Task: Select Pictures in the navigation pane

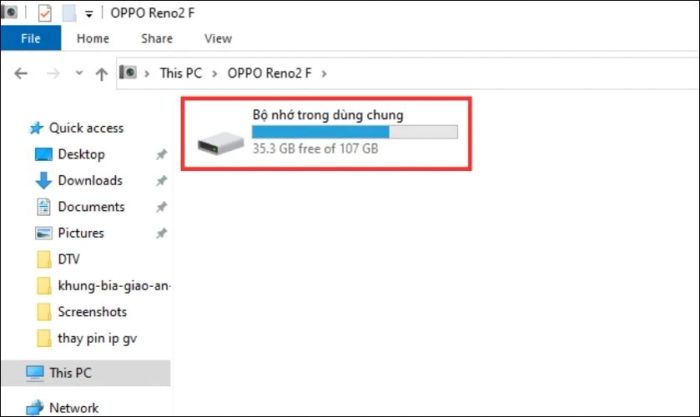Action: click(80, 233)
